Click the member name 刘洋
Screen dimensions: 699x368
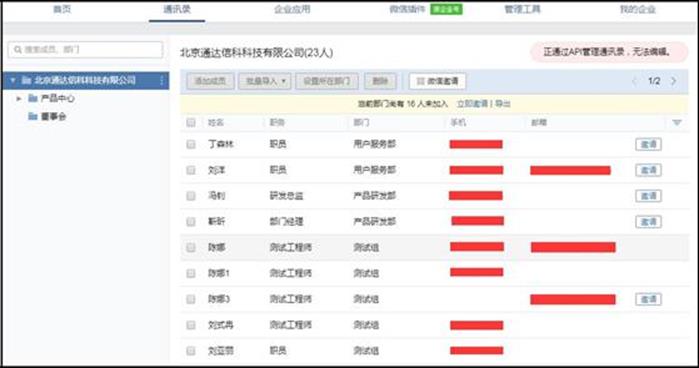click(x=216, y=170)
